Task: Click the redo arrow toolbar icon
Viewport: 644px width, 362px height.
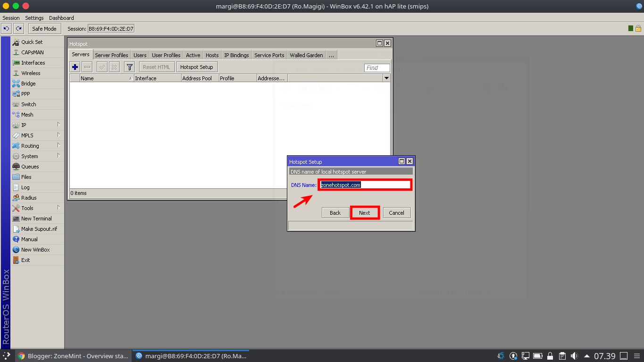Action: (18, 29)
